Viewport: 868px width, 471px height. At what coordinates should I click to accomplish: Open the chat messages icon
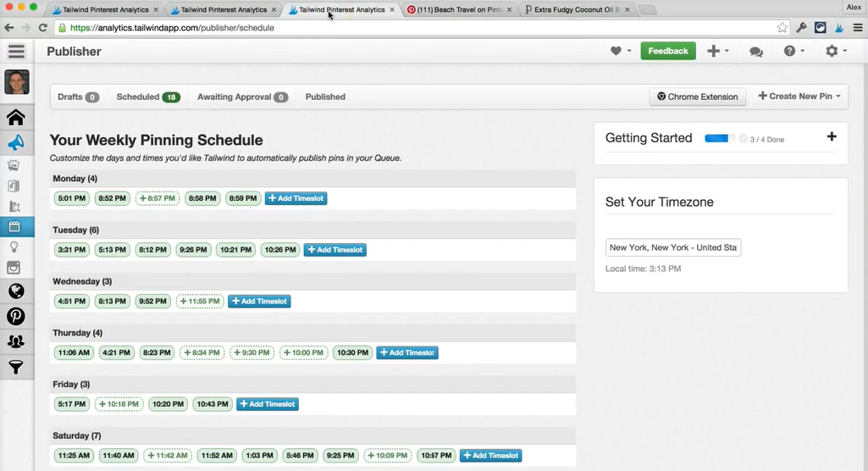tap(756, 52)
